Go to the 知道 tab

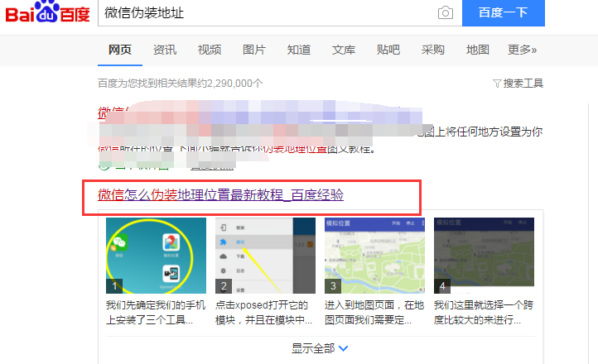(x=299, y=50)
